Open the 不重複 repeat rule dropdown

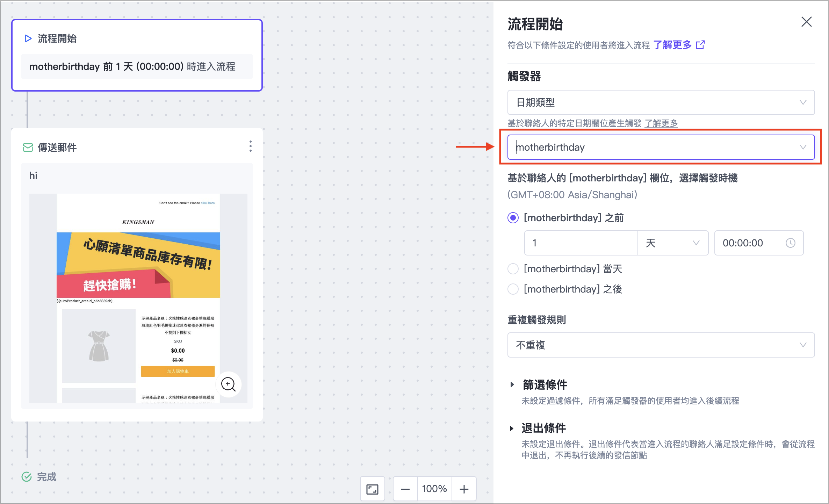click(661, 345)
